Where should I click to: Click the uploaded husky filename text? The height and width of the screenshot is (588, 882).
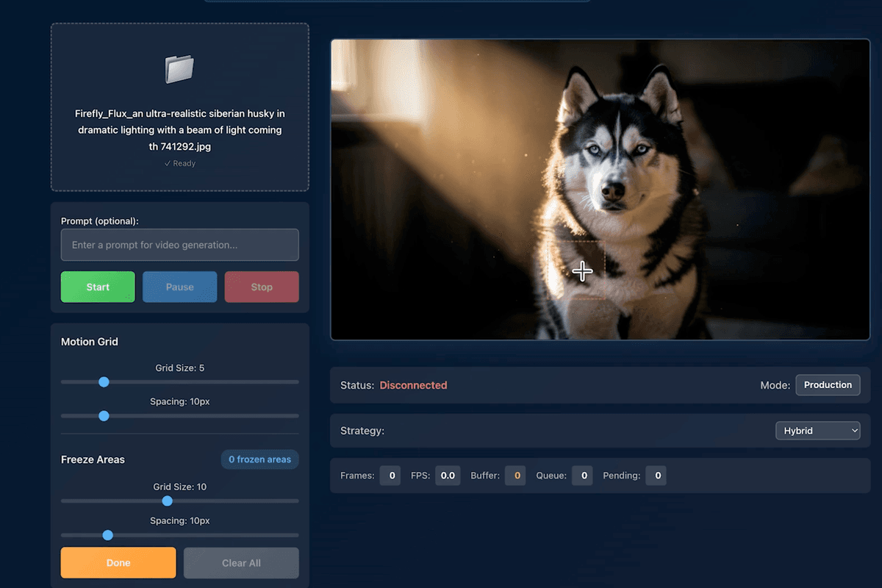tap(179, 130)
